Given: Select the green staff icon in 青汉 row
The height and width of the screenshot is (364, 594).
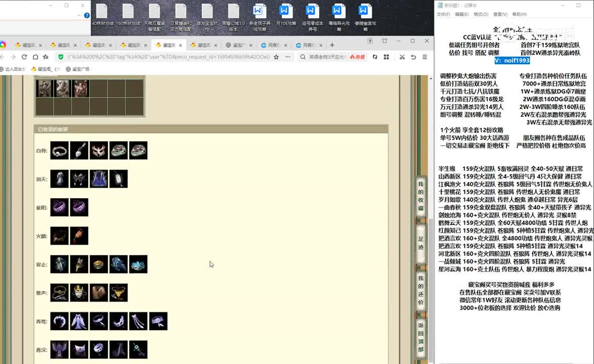Looking at the screenshot, I should pyautogui.click(x=138, y=349).
